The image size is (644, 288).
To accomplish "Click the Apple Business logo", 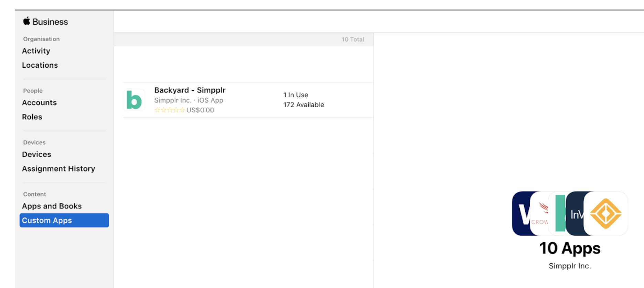I will pyautogui.click(x=45, y=22).
